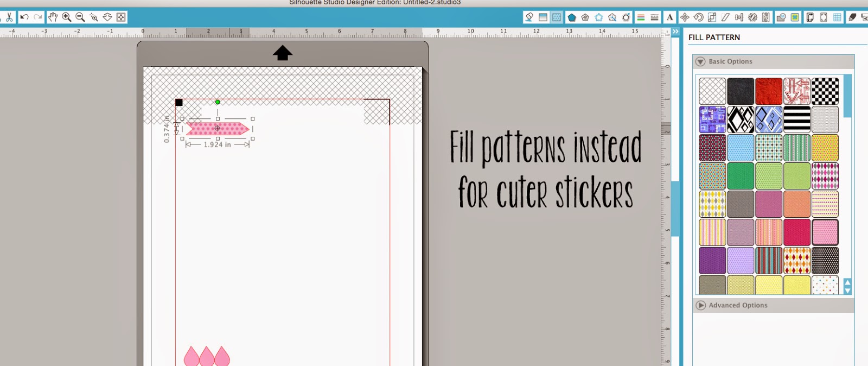The image size is (868, 366).
Task: Apply the black leather pattern swatch
Action: pyautogui.click(x=741, y=91)
